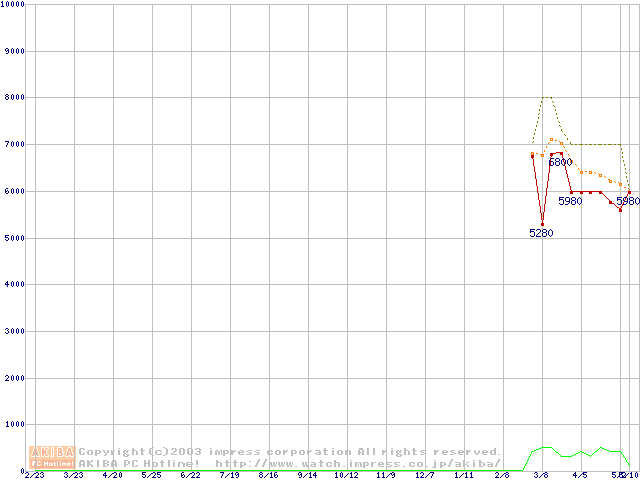Select the 10000 y-axis label

click(x=14, y=5)
